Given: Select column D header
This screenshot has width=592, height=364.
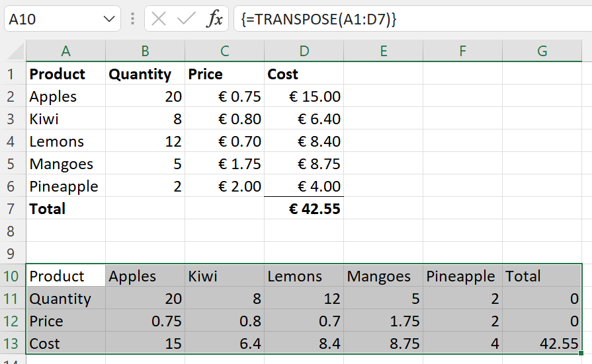Looking at the screenshot, I should pyautogui.click(x=304, y=52).
